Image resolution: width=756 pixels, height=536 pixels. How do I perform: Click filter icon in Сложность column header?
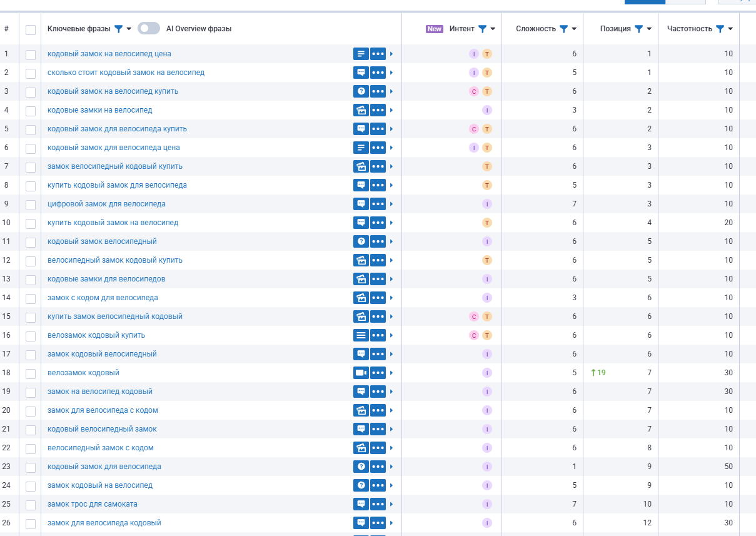coord(563,29)
